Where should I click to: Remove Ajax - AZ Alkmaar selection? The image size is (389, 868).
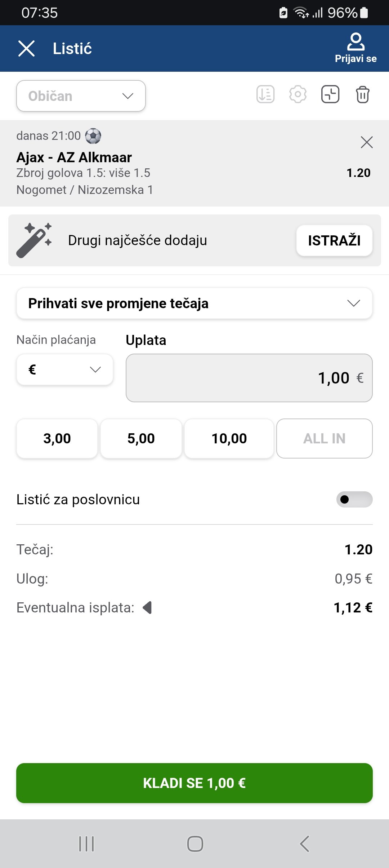(x=367, y=142)
